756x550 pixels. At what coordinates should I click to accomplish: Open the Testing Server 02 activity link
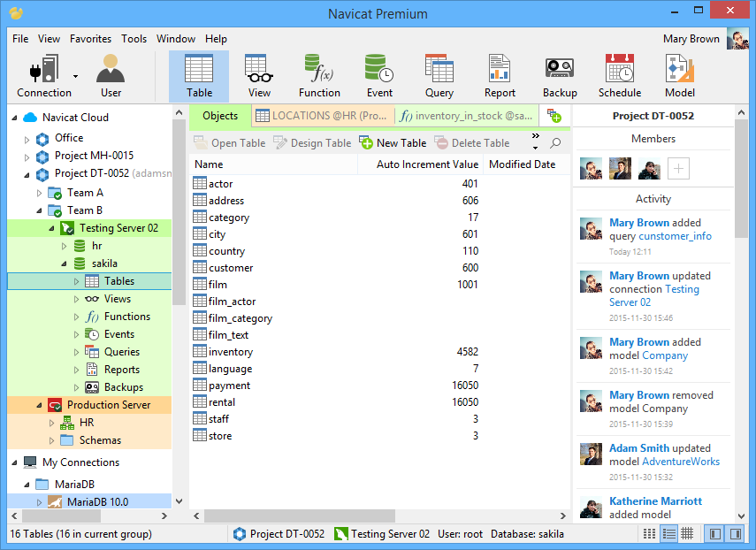(654, 295)
